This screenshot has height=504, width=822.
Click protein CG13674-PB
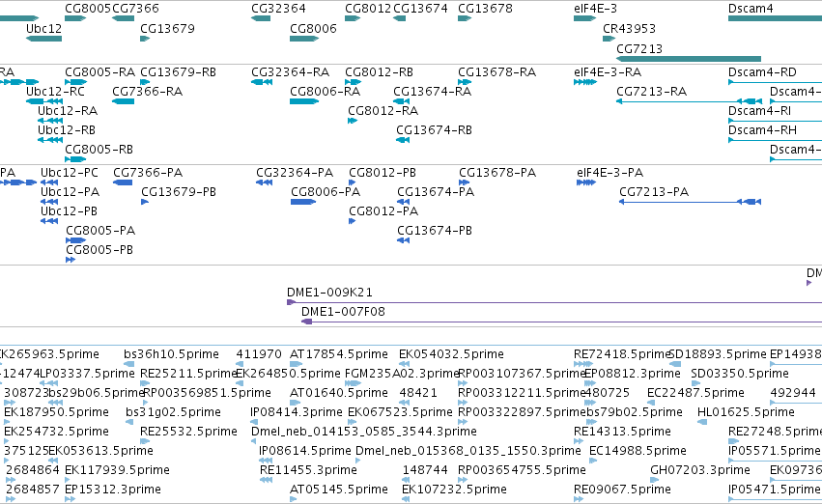[x=435, y=231]
